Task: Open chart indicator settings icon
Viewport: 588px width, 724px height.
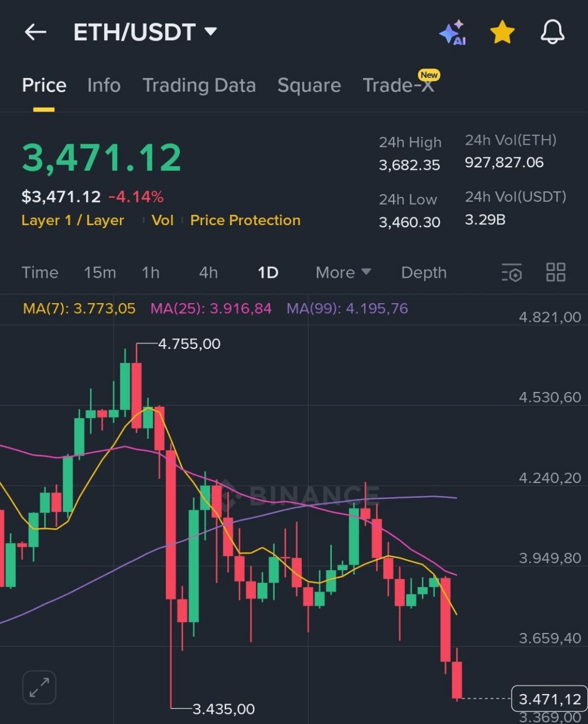Action: click(512, 273)
